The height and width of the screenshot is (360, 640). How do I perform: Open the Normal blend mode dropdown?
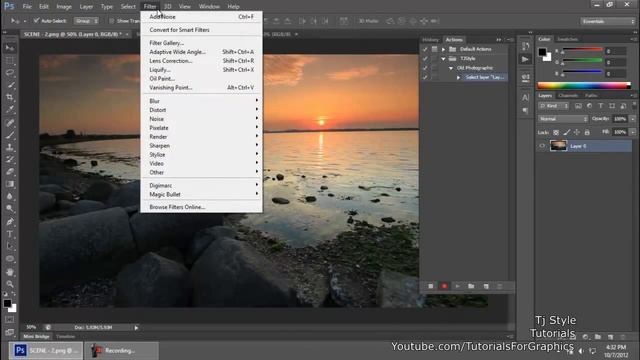pyautogui.click(x=563, y=119)
